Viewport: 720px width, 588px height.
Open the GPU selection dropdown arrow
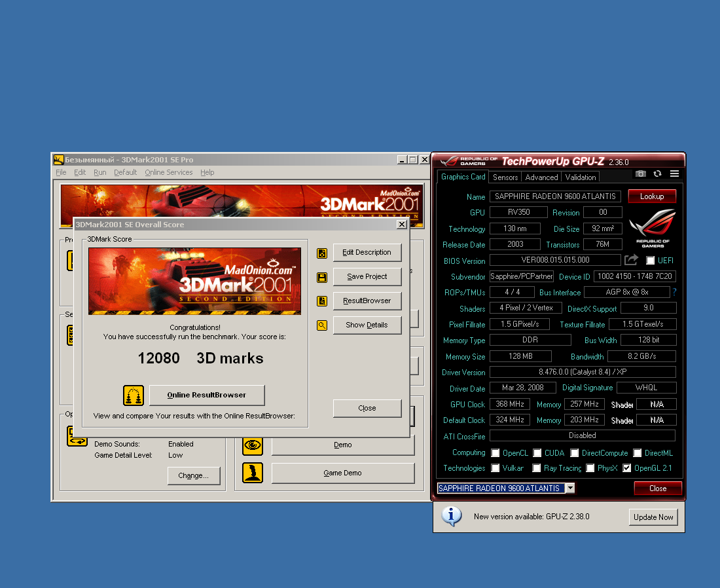tap(570, 488)
